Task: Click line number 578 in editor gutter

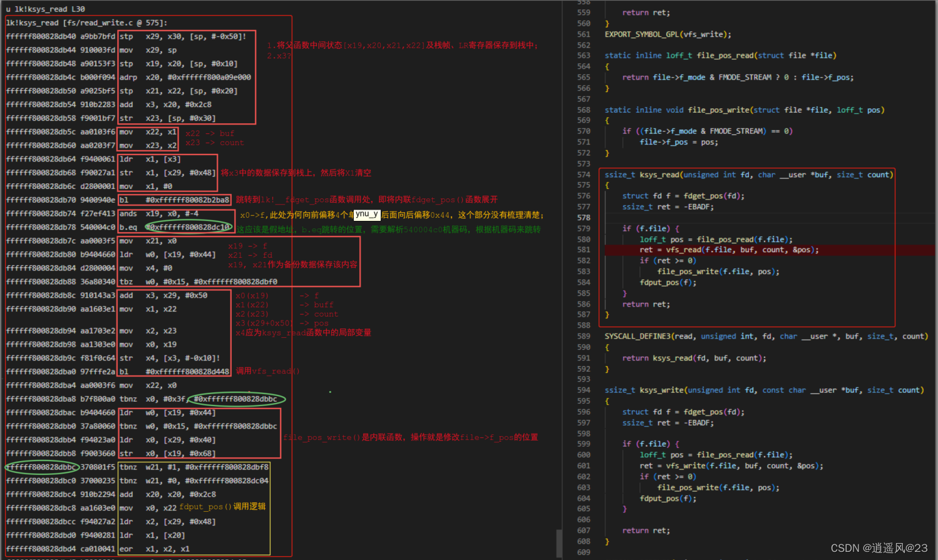Action: point(584,218)
